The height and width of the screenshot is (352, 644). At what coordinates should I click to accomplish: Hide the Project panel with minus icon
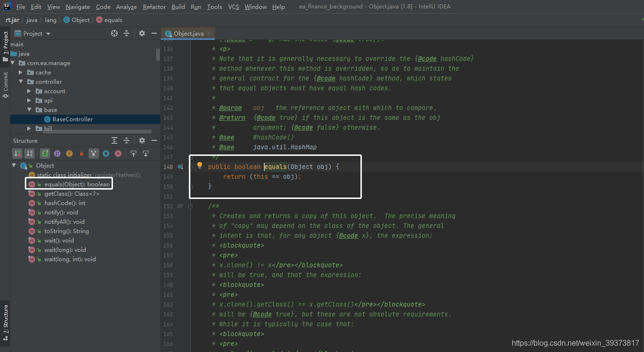pos(154,33)
